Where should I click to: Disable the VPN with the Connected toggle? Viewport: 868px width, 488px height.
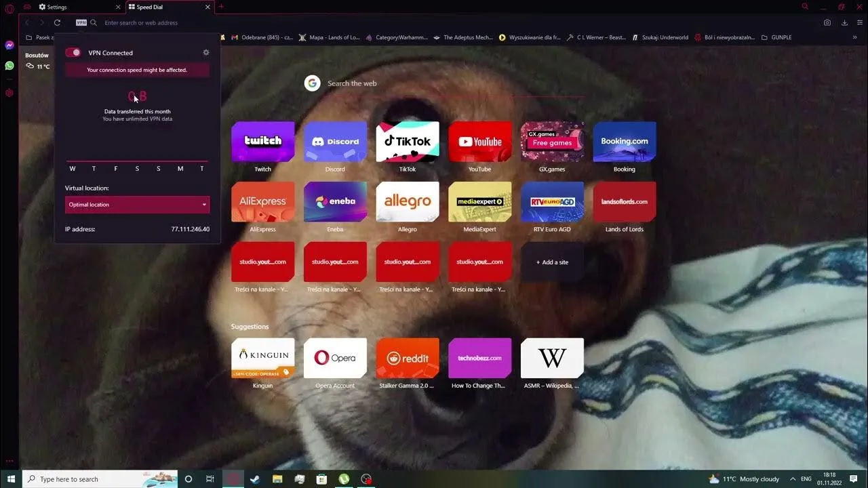73,52
